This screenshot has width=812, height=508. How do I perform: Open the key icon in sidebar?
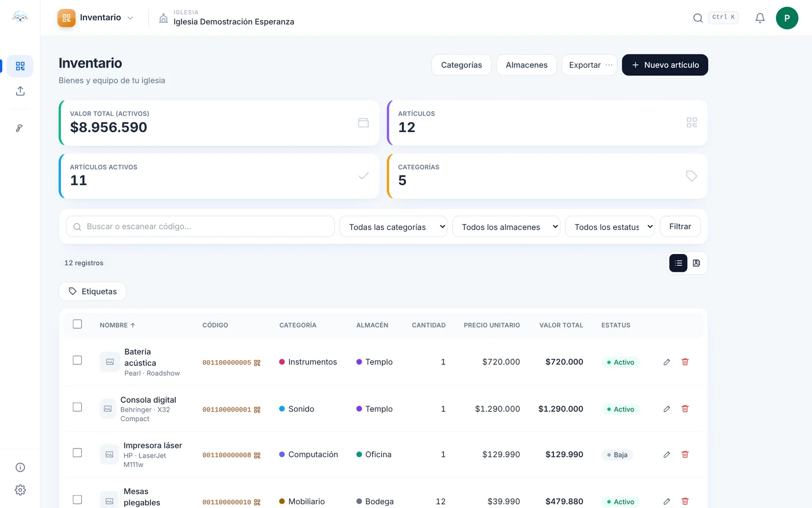click(19, 128)
